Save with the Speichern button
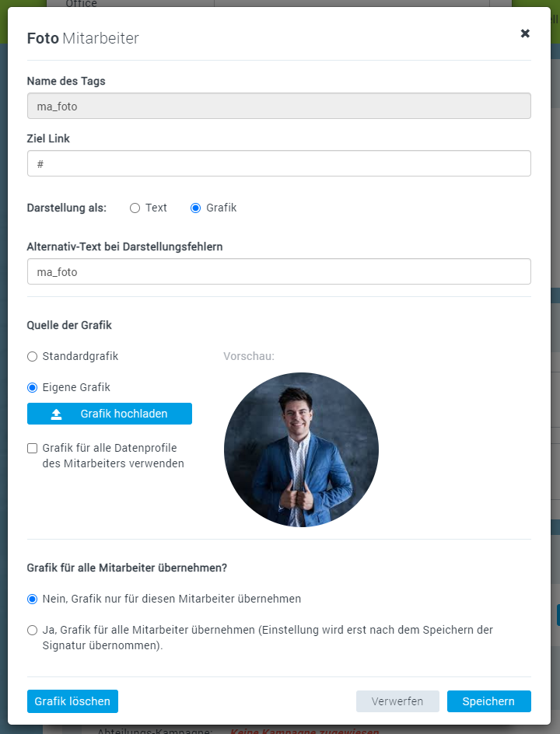 click(x=488, y=701)
